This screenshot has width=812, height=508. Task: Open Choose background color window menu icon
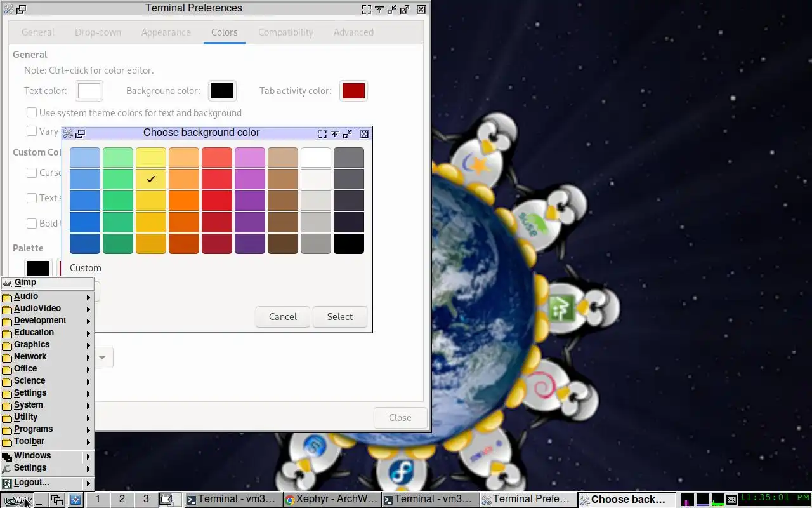point(68,133)
